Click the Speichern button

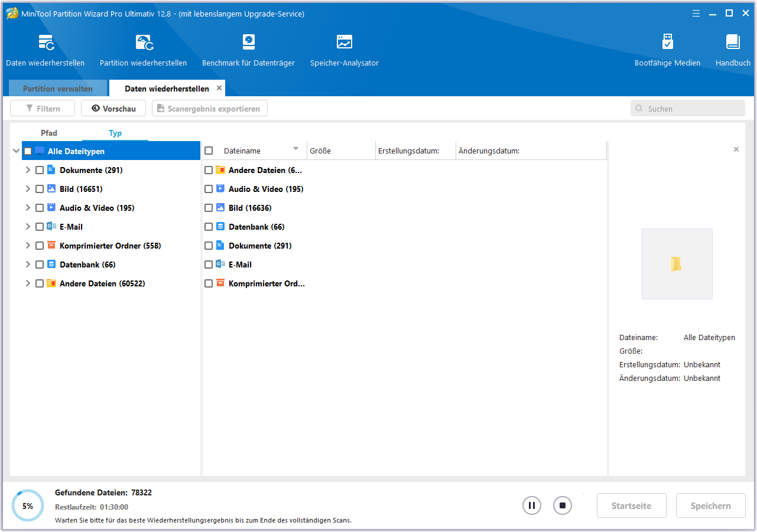pyautogui.click(x=711, y=506)
